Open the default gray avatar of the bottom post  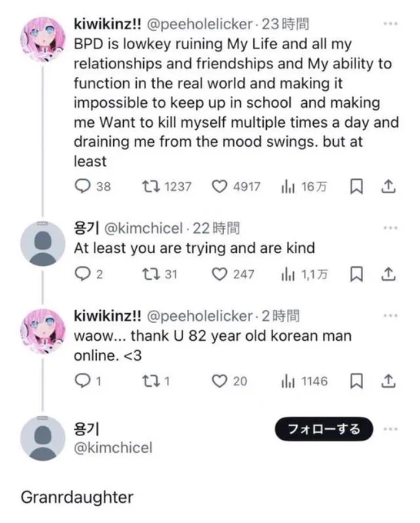43,438
